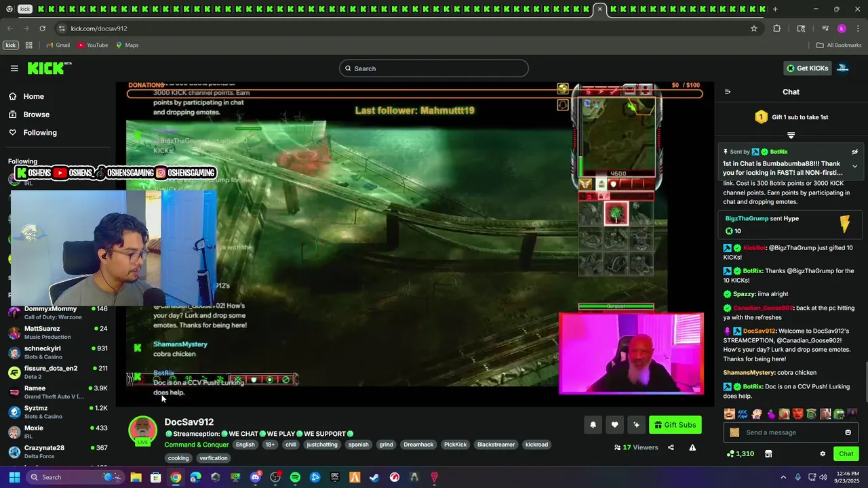Collapse the chat panel with the arrow icon
Screen dimensions: 868x488
[728, 91]
